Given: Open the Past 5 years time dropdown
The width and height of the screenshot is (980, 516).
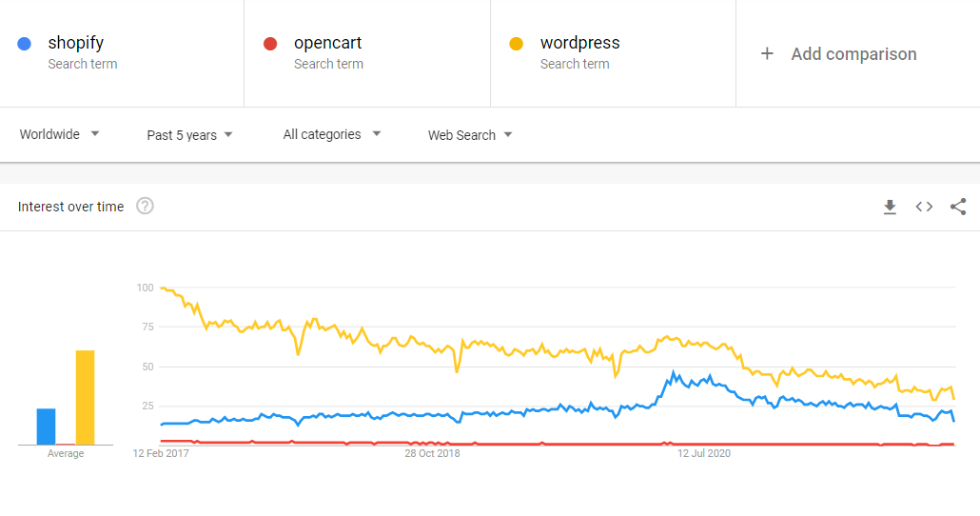Looking at the screenshot, I should [190, 135].
